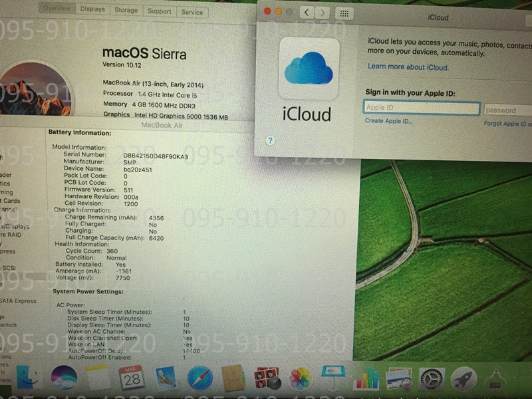Click the Processor 1.4 GHz Intel Core i5 line

click(150, 94)
